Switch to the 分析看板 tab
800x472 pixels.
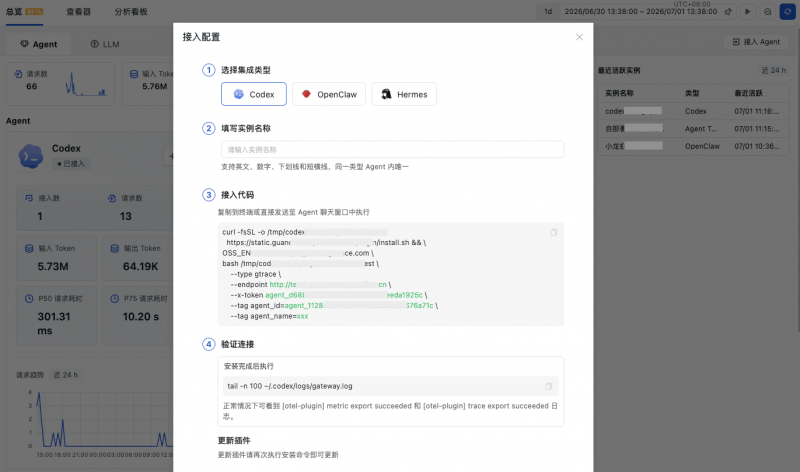(131, 11)
